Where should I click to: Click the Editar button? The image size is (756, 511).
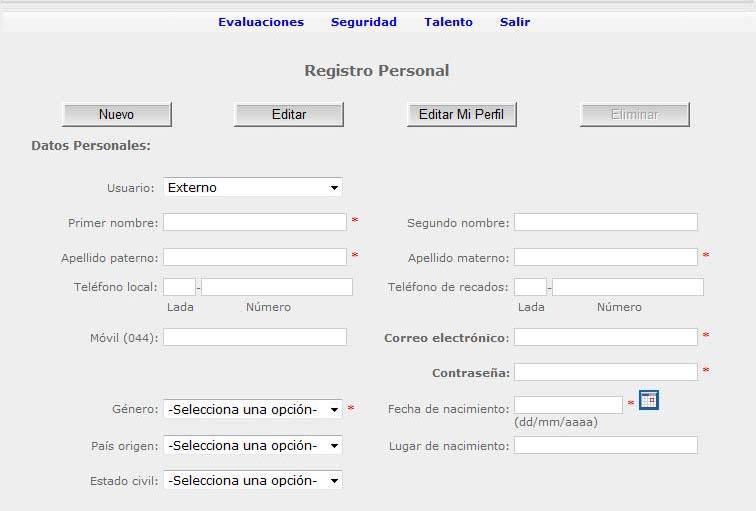pyautogui.click(x=289, y=114)
